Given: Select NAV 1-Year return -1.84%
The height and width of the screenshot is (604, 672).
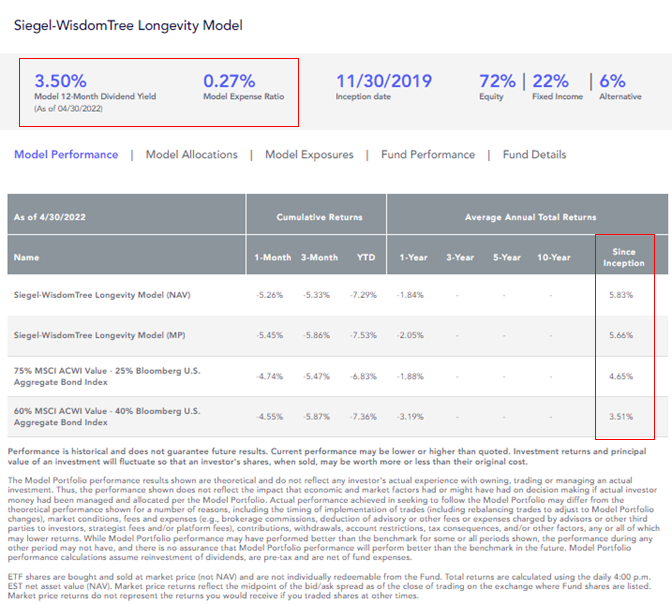Looking at the screenshot, I should click(410, 295).
